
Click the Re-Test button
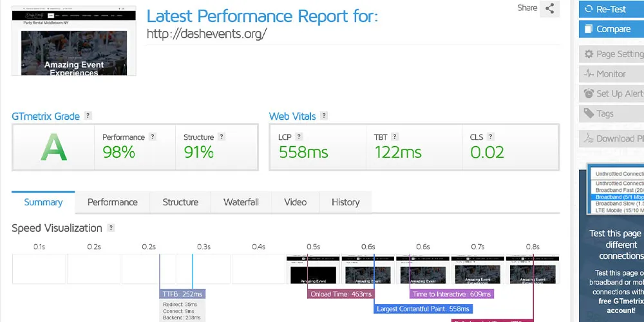point(612,9)
